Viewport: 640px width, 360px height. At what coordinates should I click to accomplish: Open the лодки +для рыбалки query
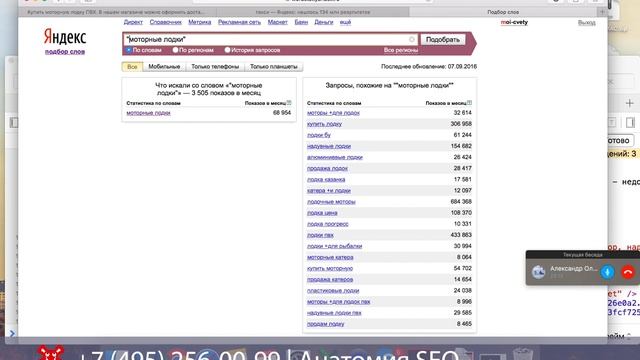coord(335,246)
